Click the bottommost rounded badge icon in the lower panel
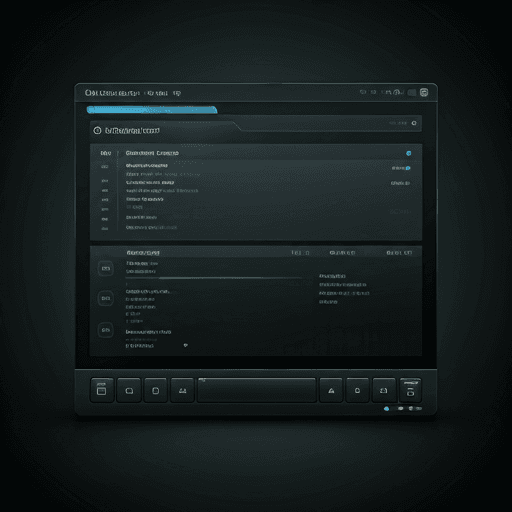Screen dimensions: 512x512 (106, 330)
